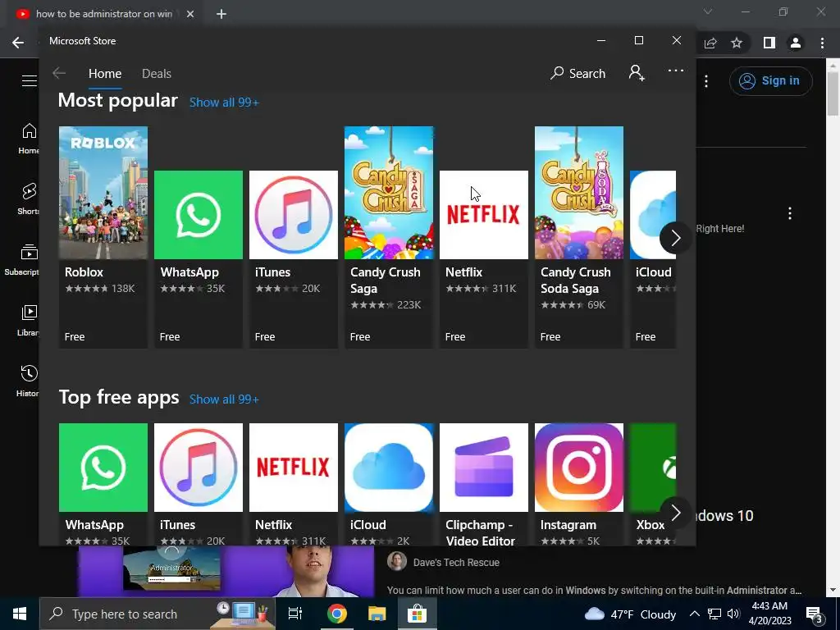This screenshot has height=630, width=840.
Task: Open taskbar clock showing 4:43 AM
Action: (769, 614)
